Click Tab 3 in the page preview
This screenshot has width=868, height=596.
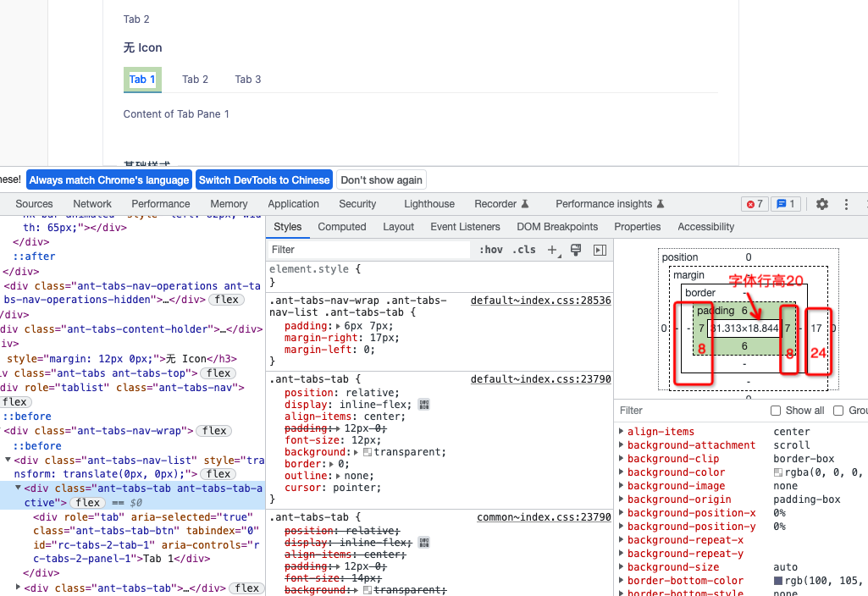[x=247, y=80]
